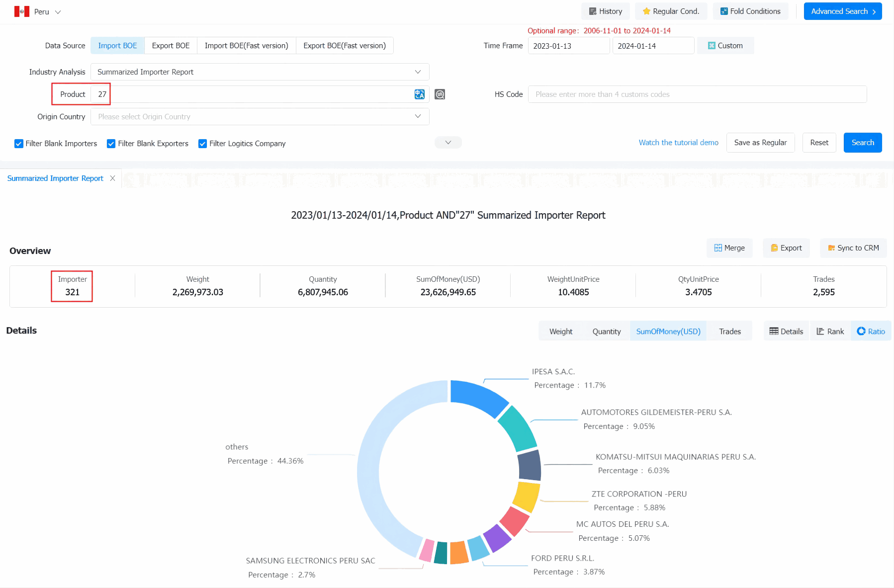Open the Industry Analysis dropdown
The height and width of the screenshot is (588, 894).
click(x=260, y=72)
